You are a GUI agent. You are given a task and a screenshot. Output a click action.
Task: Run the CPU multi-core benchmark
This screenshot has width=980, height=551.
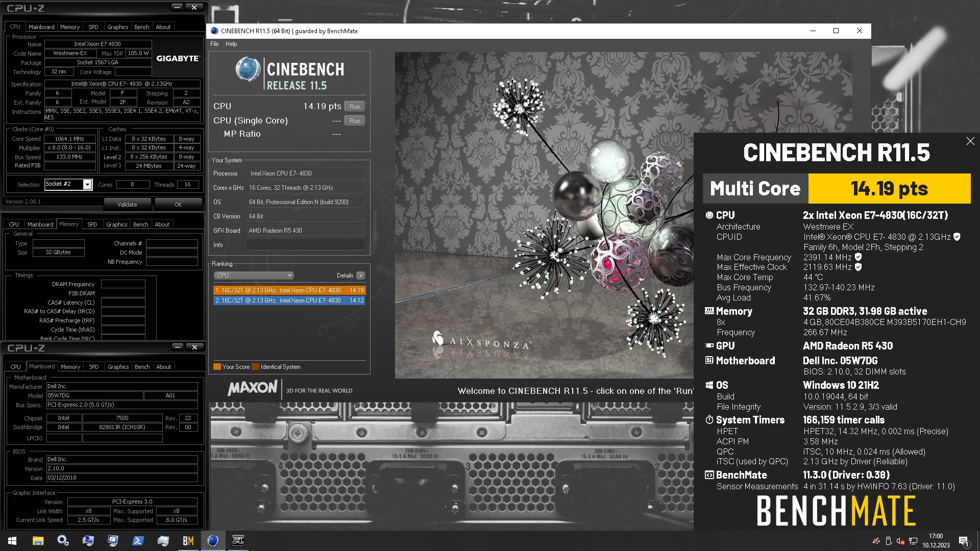coord(355,107)
